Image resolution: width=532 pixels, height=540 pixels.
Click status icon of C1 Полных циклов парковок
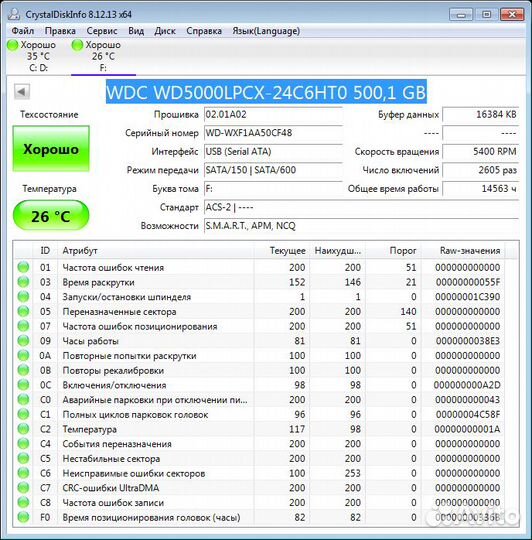[23, 414]
